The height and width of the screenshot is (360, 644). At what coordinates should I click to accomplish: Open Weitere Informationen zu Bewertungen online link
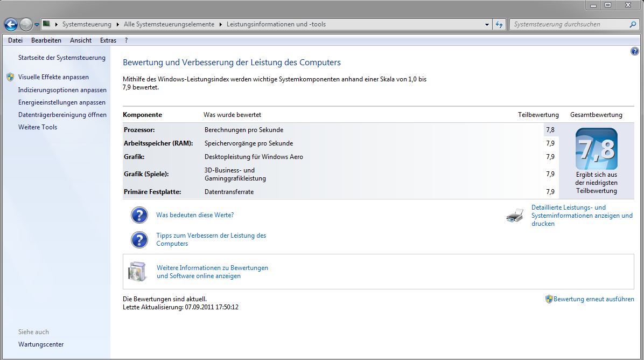coord(212,272)
